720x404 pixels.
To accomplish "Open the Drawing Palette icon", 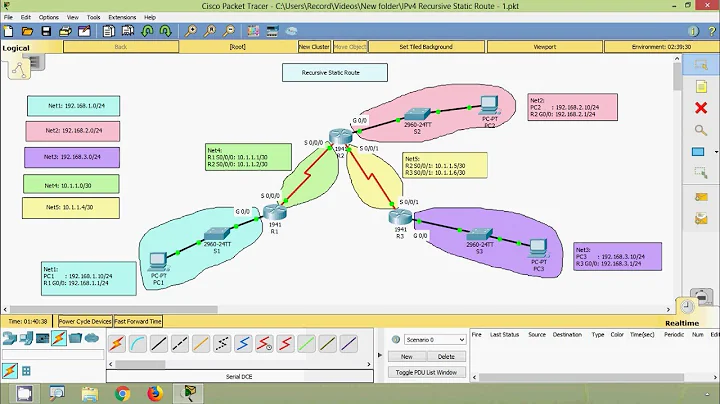I will click(253, 31).
